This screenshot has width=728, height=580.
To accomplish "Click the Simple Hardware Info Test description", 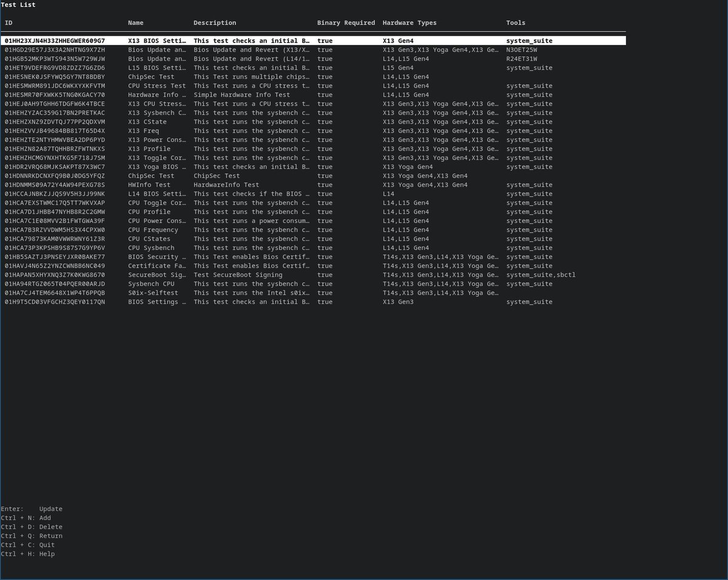I will (242, 95).
